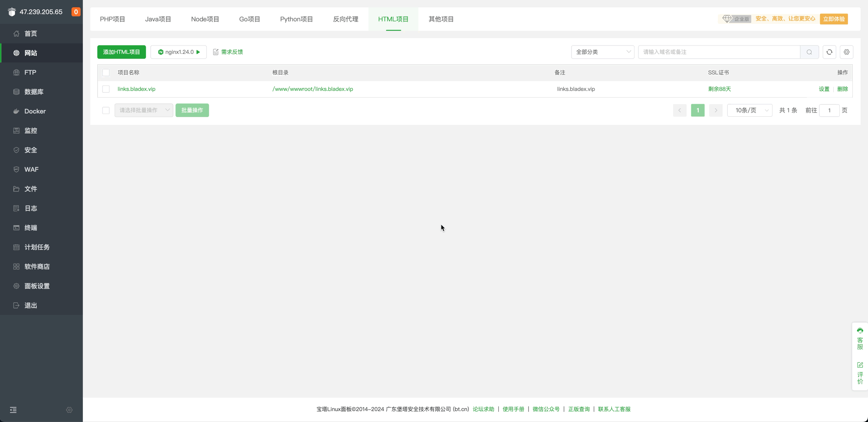
Task: Click the folder icon beside 文件
Action: click(x=16, y=189)
